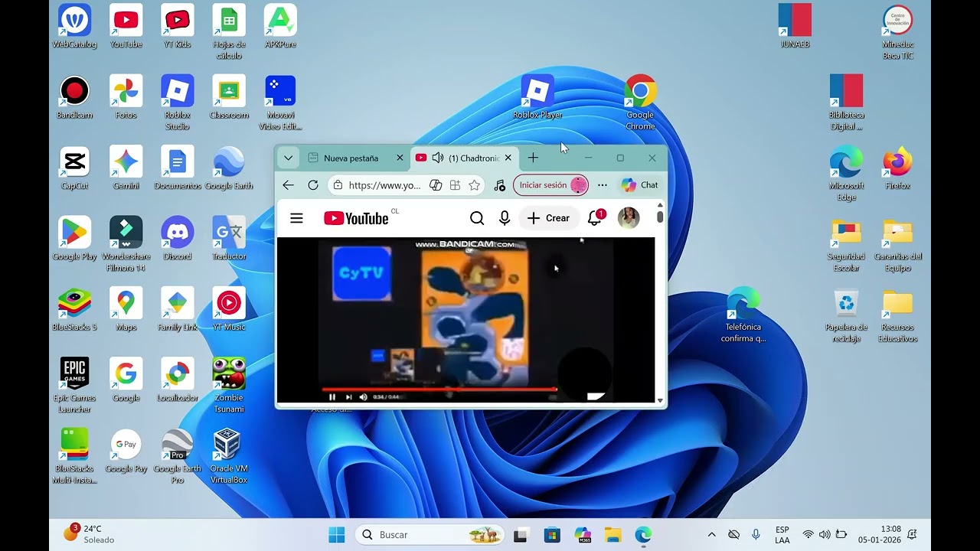Screen dimensions: 980x551
Task: Open Gemini desktop shortcut
Action: coord(126,168)
